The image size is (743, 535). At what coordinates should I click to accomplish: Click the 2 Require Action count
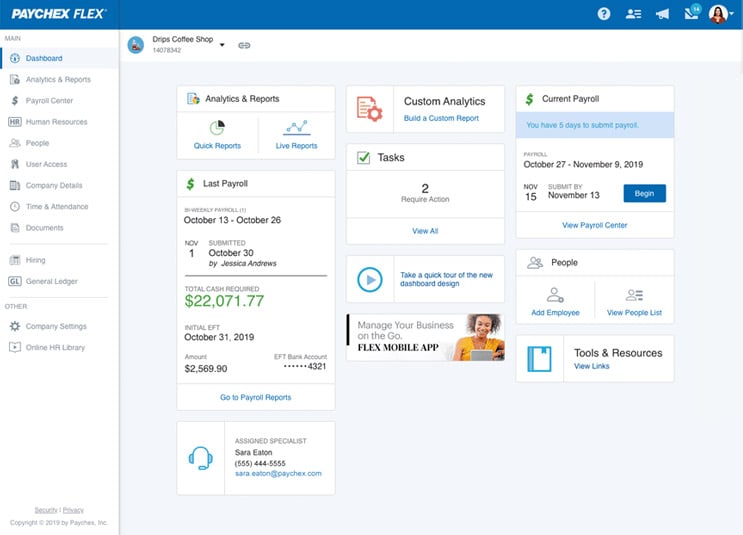425,193
